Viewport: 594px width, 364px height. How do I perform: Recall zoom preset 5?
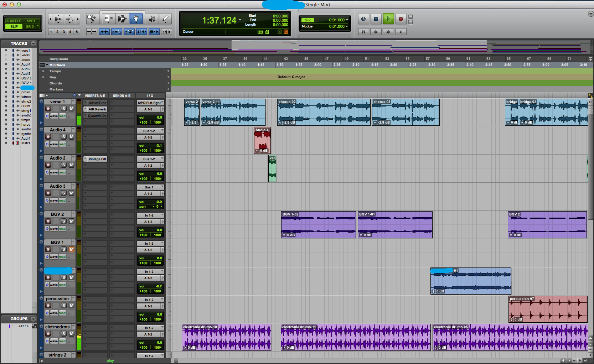point(77,32)
